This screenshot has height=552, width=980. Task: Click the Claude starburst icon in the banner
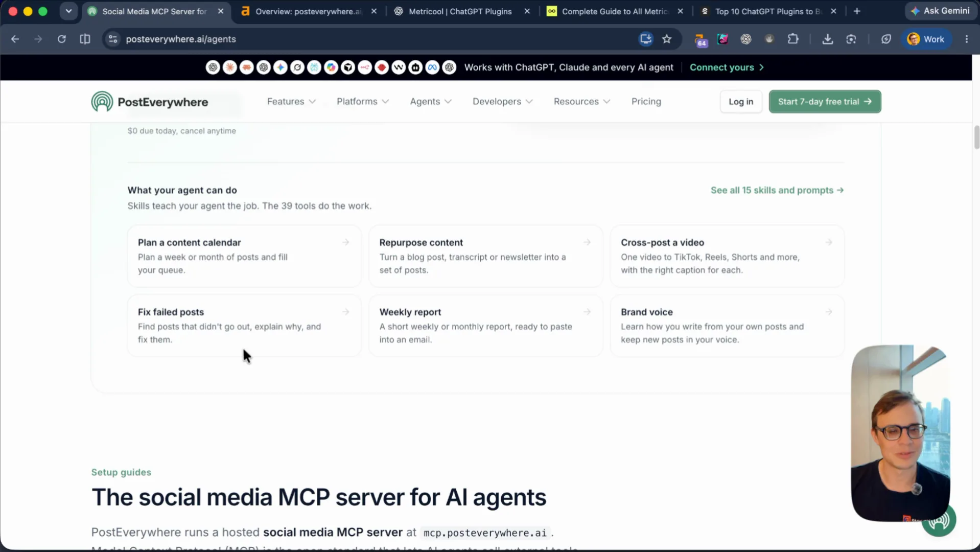coord(230,67)
